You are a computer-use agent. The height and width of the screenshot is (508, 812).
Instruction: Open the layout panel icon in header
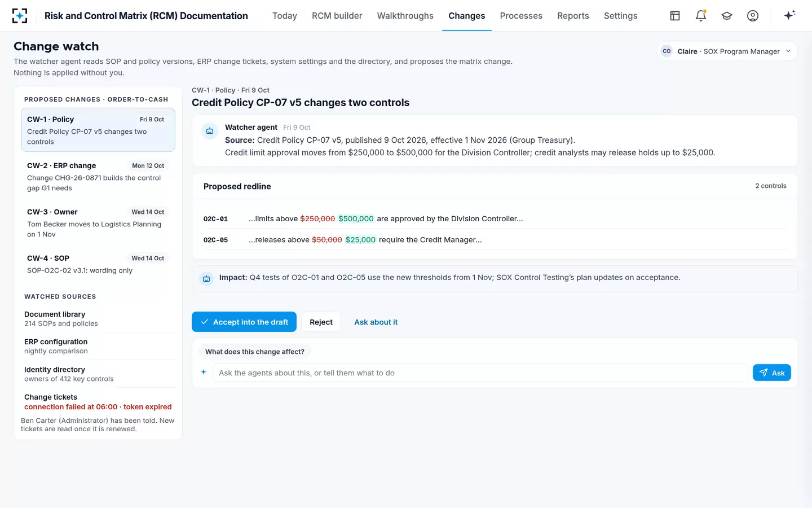pos(675,16)
